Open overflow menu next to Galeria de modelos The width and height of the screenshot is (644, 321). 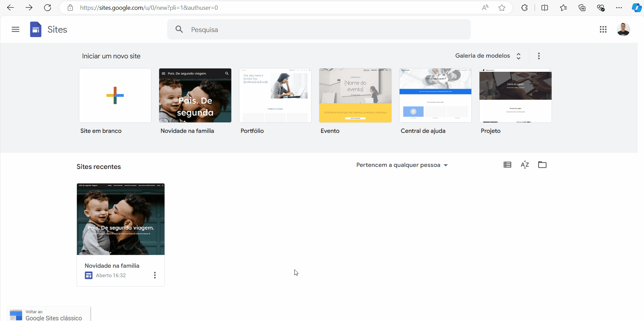(539, 56)
